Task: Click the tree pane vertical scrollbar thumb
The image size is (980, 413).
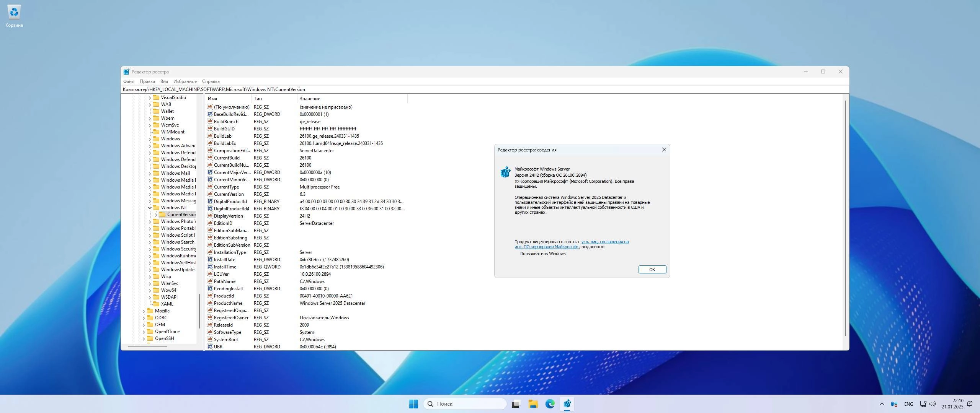Action: point(199,311)
